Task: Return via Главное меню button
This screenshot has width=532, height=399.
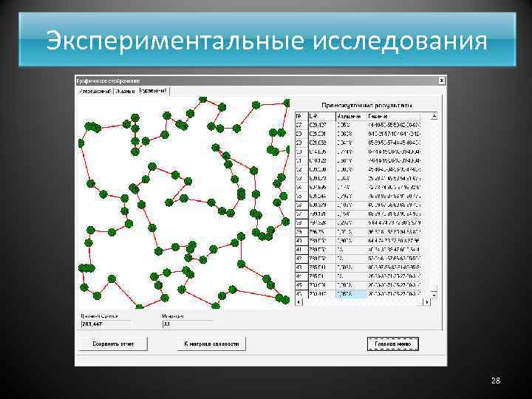Action: pos(392,344)
